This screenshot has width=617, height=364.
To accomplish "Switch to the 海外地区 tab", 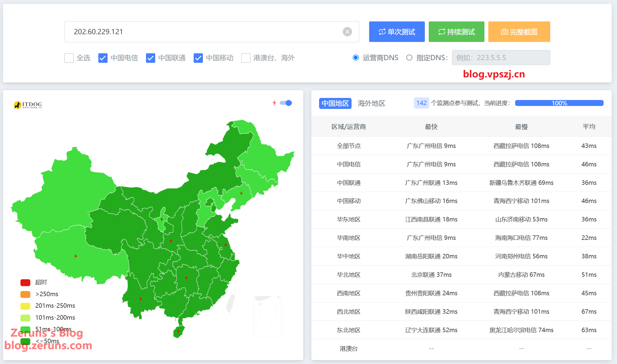I will click(x=371, y=103).
